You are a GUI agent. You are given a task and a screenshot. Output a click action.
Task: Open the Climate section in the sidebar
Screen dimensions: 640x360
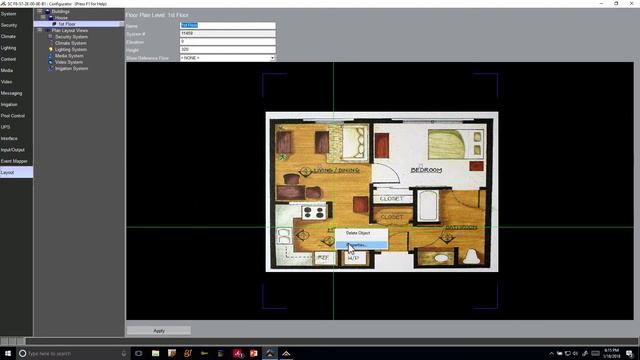pyautogui.click(x=16, y=37)
